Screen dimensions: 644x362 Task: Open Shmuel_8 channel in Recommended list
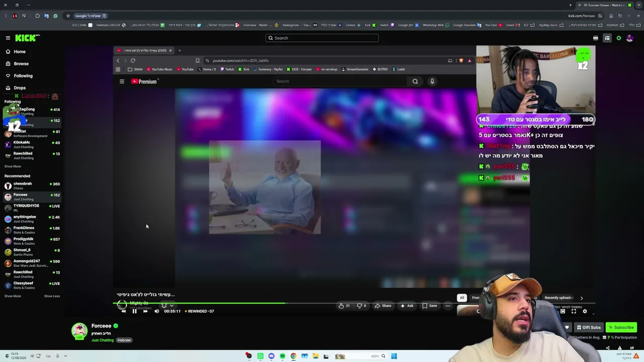coord(31,252)
